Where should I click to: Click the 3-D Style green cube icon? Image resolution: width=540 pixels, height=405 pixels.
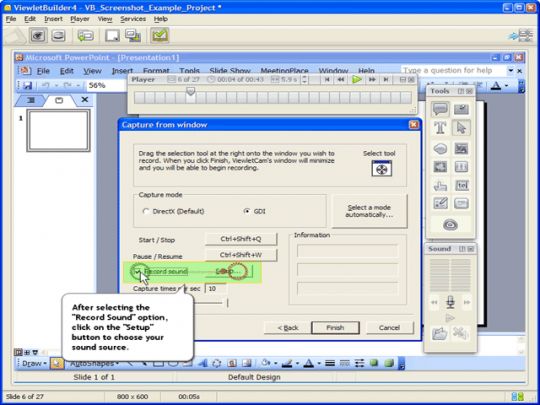[x=389, y=363]
